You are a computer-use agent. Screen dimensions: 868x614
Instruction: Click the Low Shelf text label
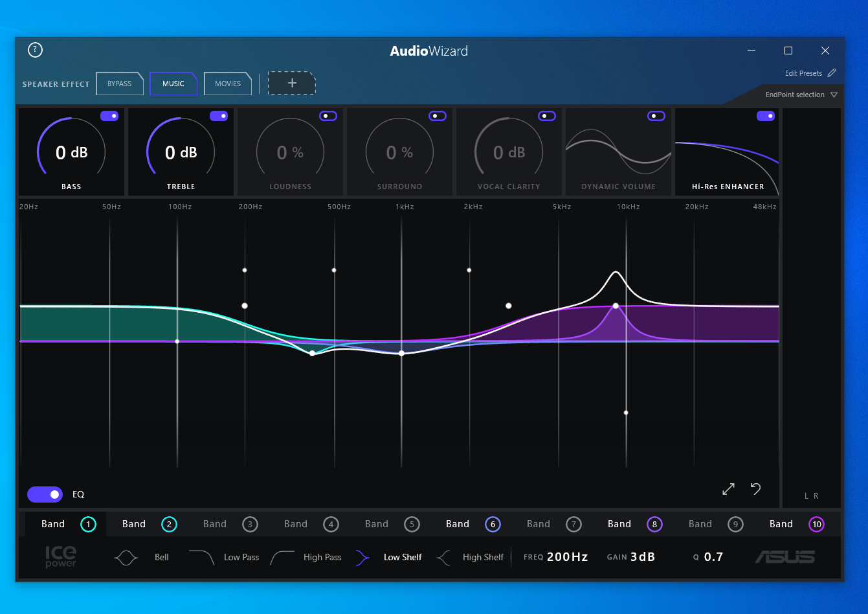coord(403,557)
